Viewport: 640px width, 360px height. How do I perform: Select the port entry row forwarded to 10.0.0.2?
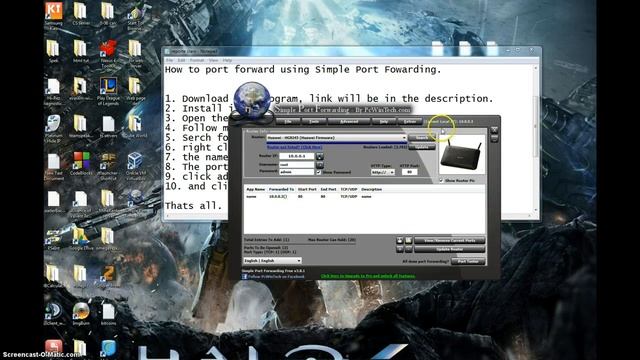364,196
